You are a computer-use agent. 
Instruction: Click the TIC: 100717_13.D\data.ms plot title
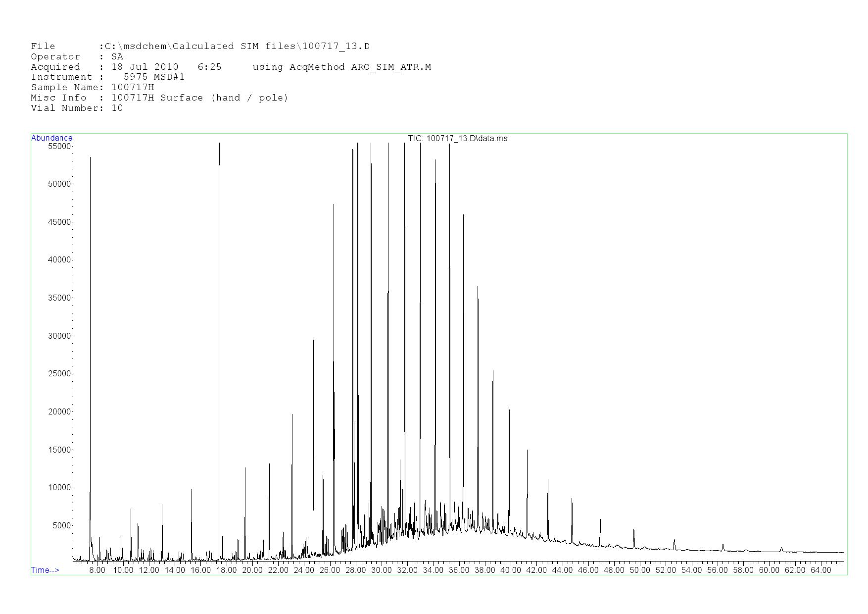[457, 139]
